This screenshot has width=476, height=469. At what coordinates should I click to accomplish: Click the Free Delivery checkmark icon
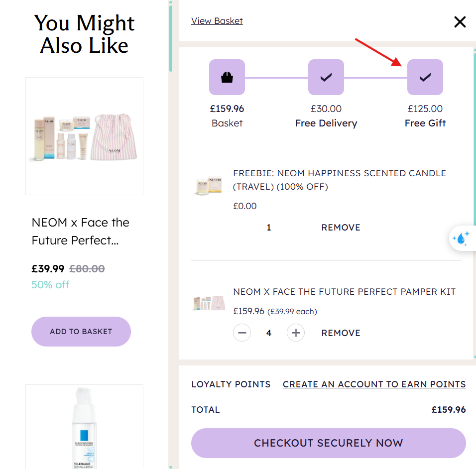point(326,77)
